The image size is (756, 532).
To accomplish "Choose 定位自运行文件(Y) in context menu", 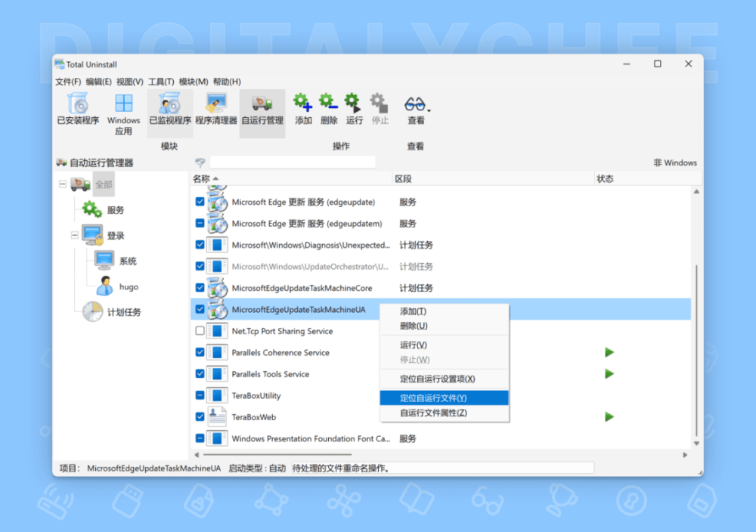I will 445,398.
